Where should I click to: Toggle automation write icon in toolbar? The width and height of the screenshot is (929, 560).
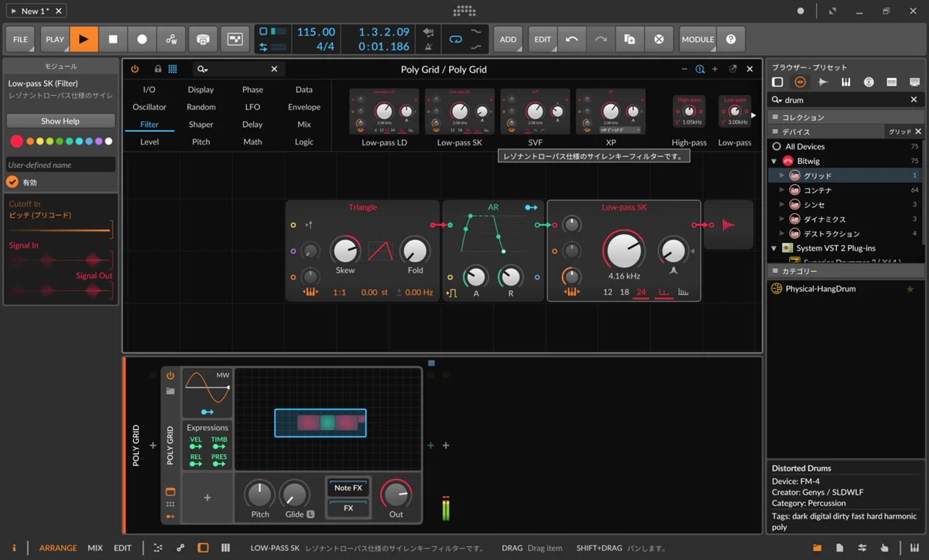pyautogui.click(x=171, y=39)
